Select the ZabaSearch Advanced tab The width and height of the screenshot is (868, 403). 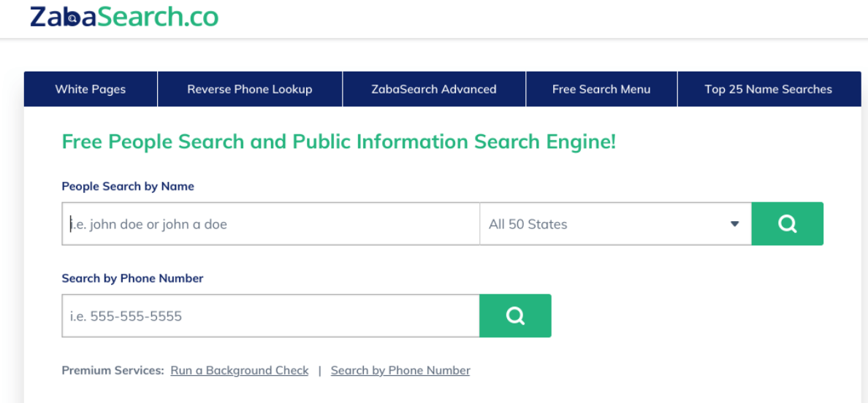click(434, 89)
